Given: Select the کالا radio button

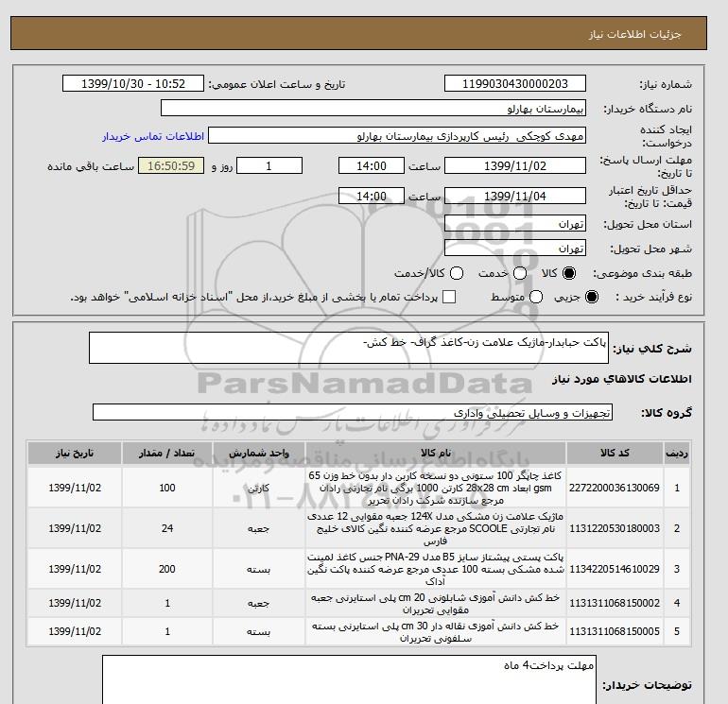Looking at the screenshot, I should pos(569,273).
